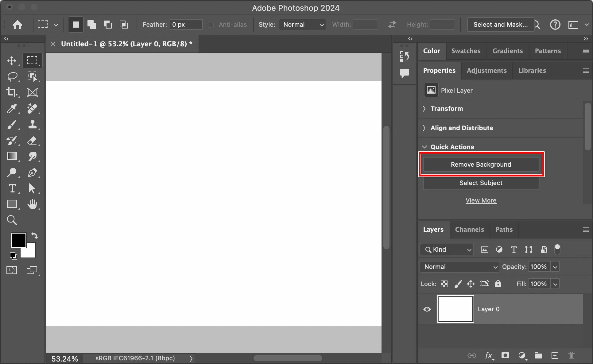Screen dimensions: 593x364
Task: Select the Lasso tool
Action: 12,76
